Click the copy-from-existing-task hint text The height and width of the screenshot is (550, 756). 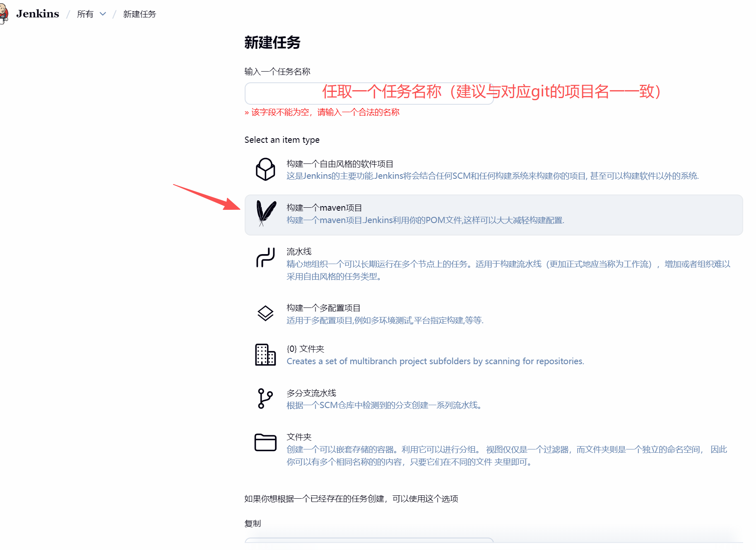[x=351, y=499]
